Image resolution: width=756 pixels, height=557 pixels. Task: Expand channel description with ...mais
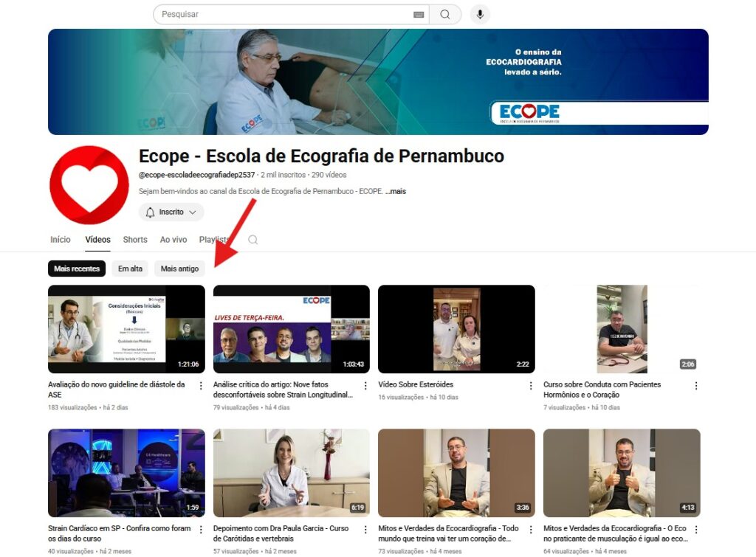coord(396,191)
